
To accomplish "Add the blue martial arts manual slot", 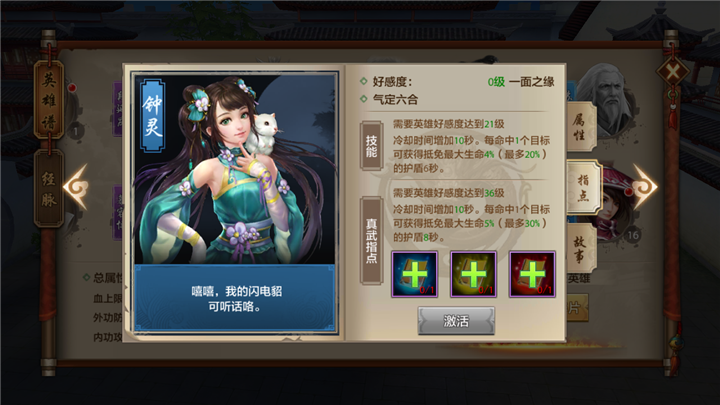I will (x=414, y=274).
